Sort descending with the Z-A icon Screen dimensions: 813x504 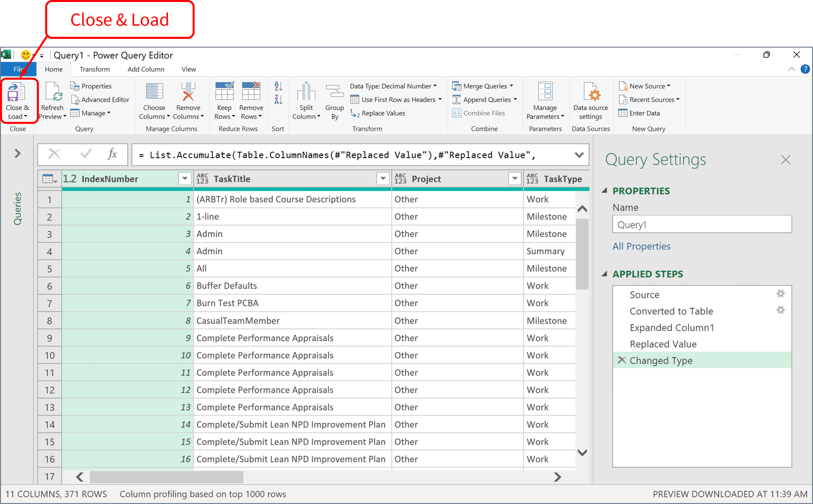pos(278,99)
